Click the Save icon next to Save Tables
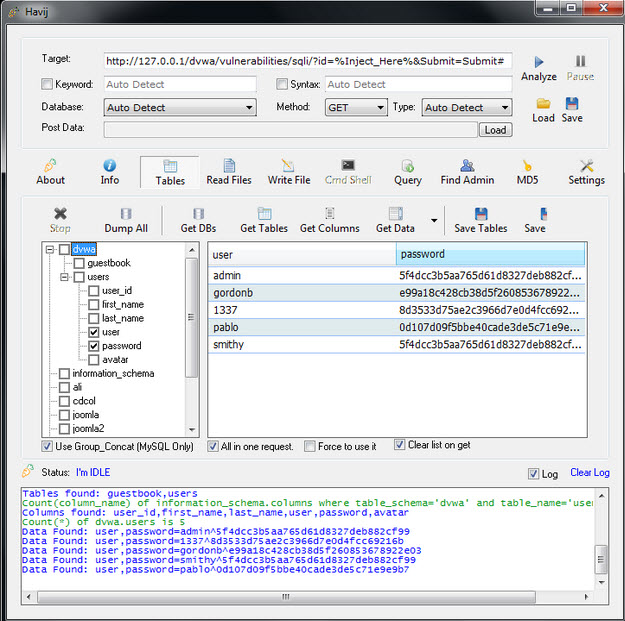Viewport: 625px width, 621px height. (544, 214)
